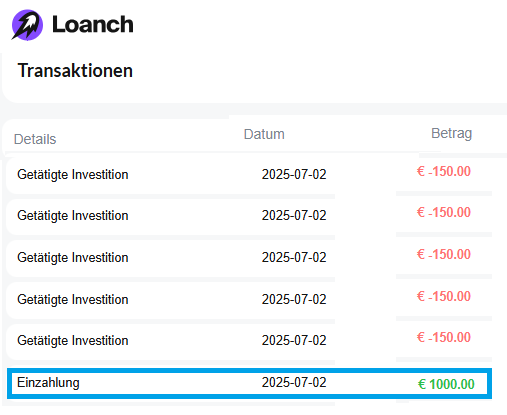Click the Einzahlung row date 2025-07-02
Viewport: 507px width, 415px height.
point(294,382)
